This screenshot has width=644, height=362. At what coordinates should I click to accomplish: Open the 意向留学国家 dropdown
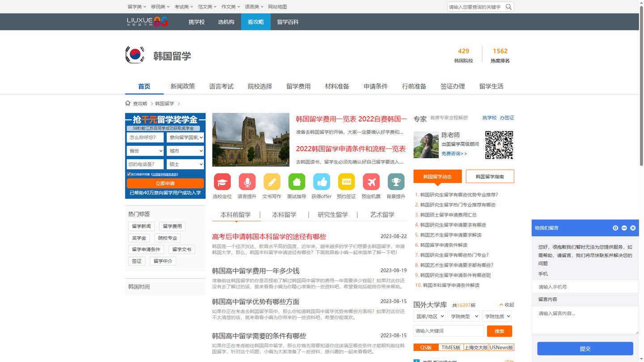click(185, 138)
